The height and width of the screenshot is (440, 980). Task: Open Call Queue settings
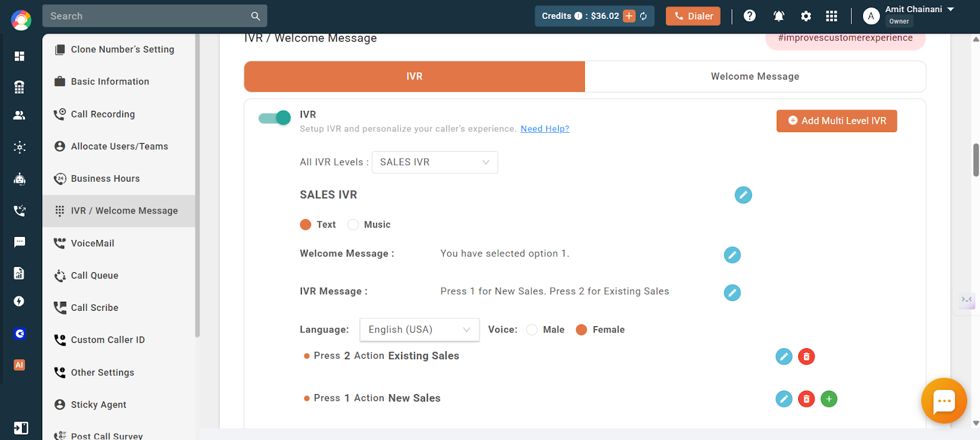pos(119,275)
